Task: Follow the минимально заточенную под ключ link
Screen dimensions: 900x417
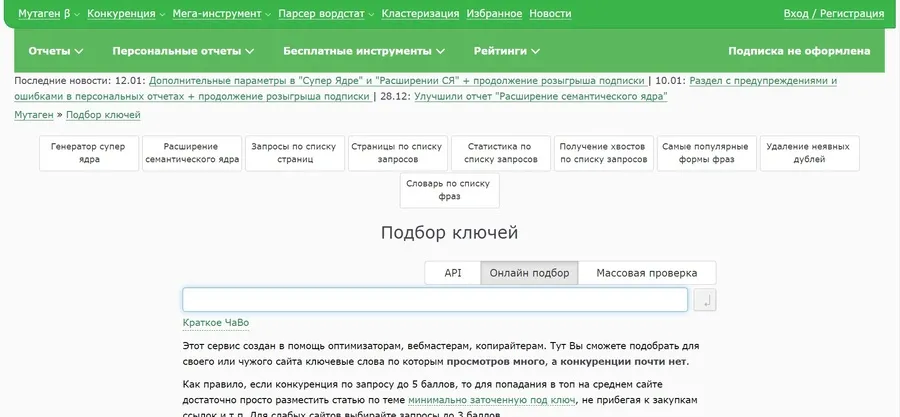Action: point(491,400)
